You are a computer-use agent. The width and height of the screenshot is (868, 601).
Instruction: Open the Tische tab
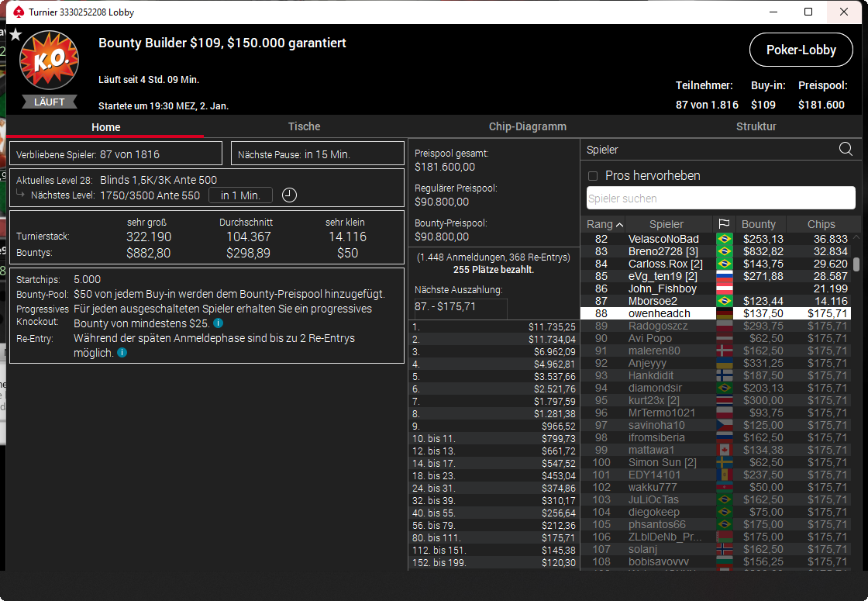click(x=304, y=126)
